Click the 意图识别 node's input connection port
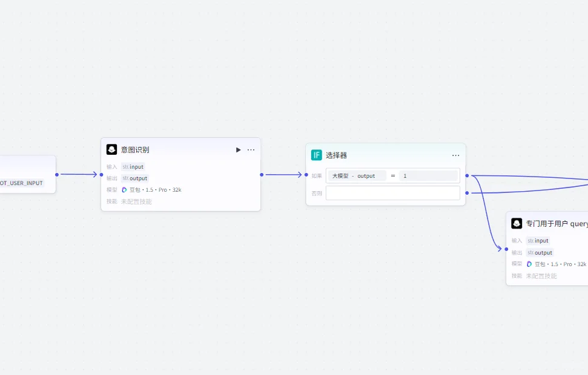This screenshot has width=588, height=375. 101,175
